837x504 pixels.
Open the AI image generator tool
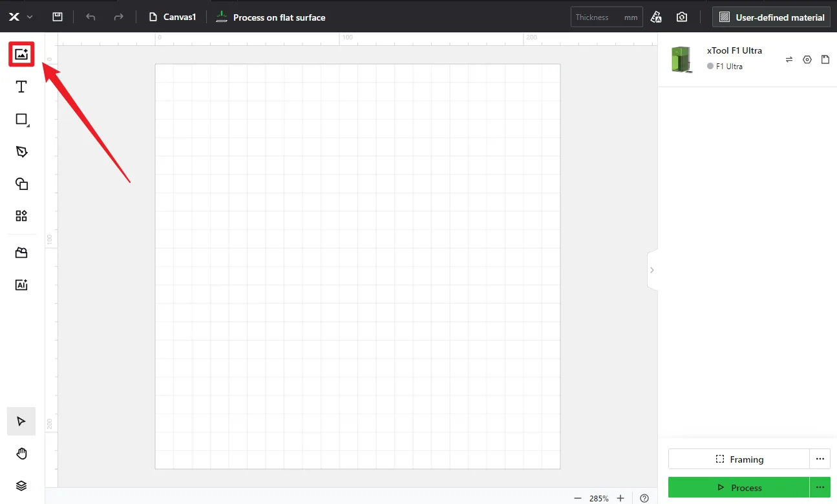pos(21,284)
